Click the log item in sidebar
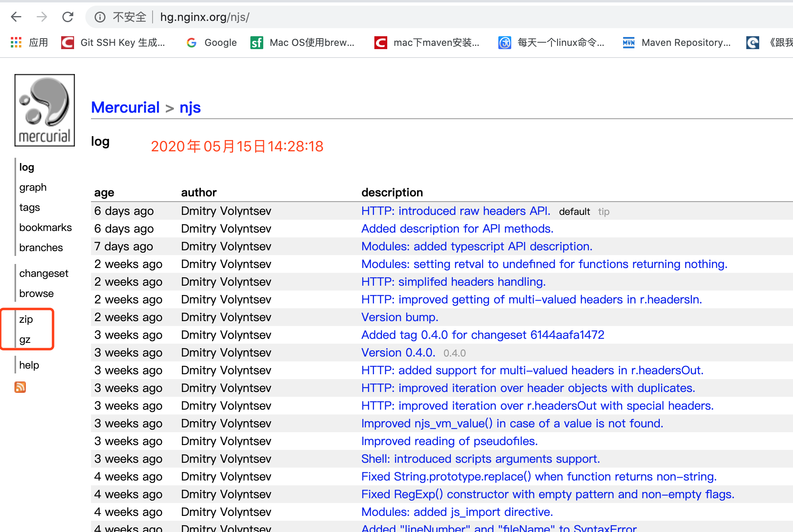The image size is (793, 532). (27, 167)
